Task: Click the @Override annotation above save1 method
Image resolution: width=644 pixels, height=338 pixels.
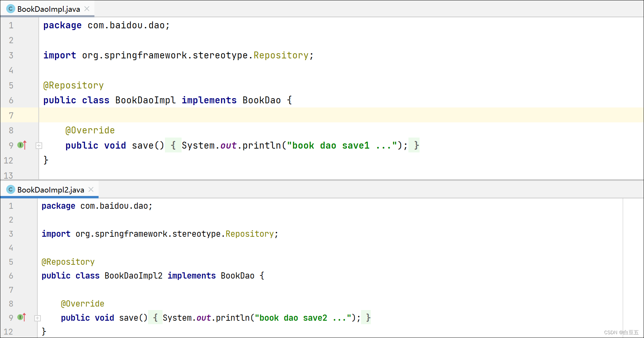Action: [x=90, y=130]
